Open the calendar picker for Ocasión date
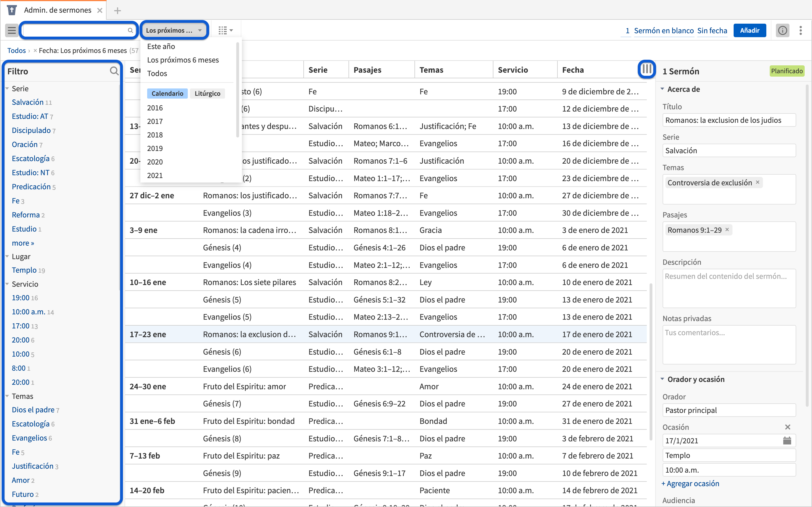Screen dimensions: 812x507 pos(787,441)
